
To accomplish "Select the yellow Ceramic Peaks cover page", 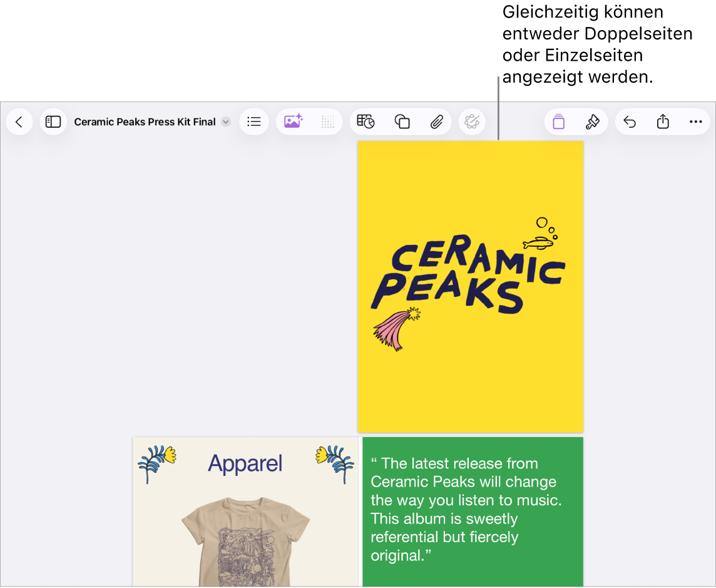I will coord(470,287).
